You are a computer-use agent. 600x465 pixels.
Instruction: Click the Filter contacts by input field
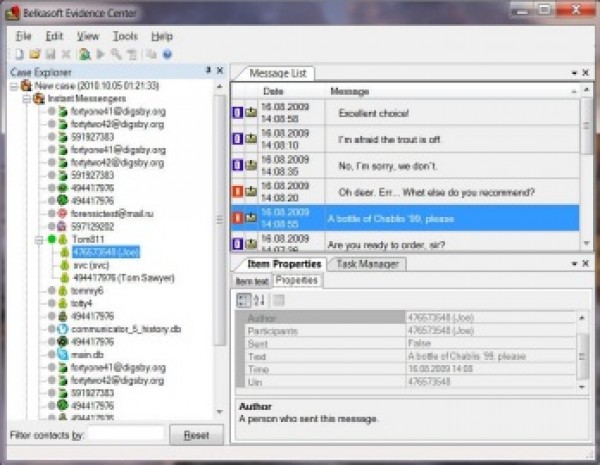point(126,435)
